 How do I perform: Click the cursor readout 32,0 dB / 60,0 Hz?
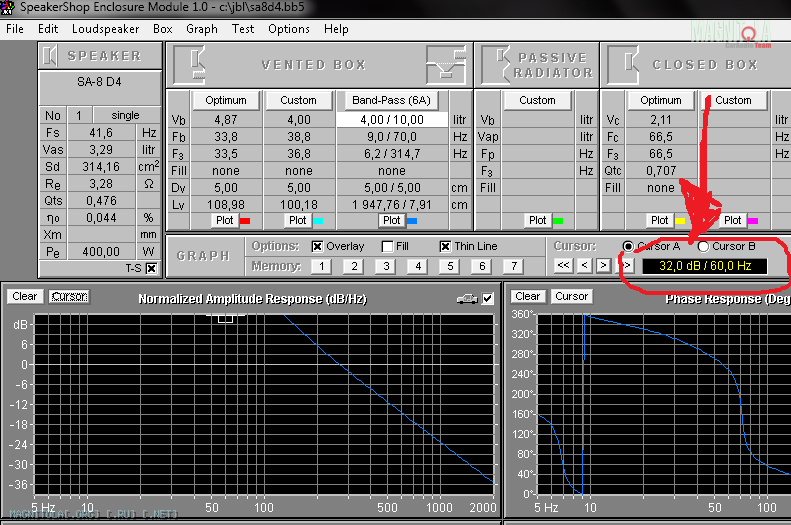[x=705, y=266]
